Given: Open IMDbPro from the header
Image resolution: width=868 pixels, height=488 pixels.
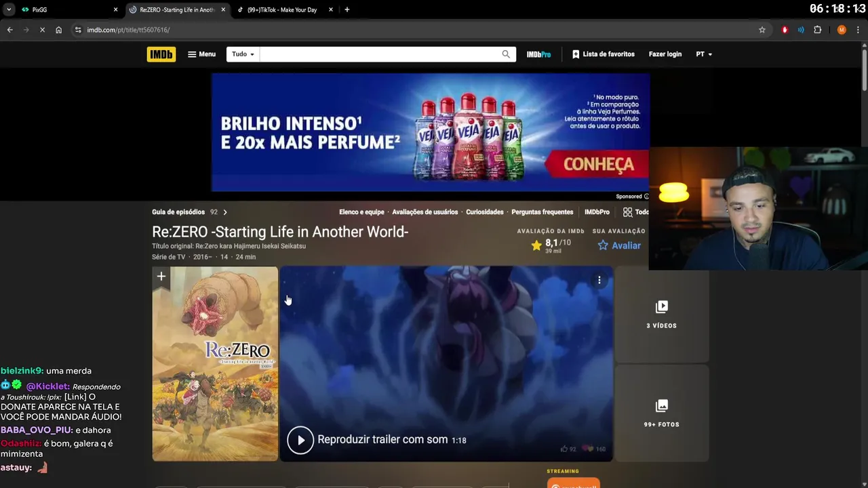Looking at the screenshot, I should pos(539,54).
